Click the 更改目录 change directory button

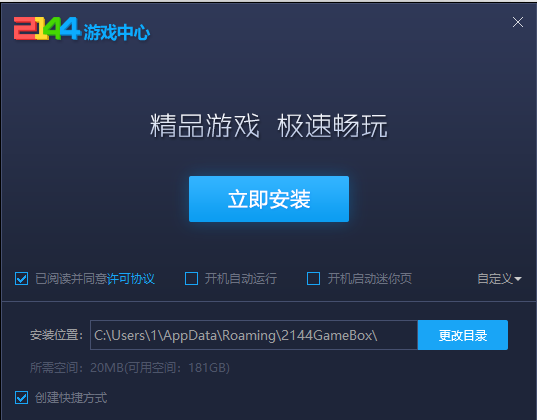pyautogui.click(x=463, y=335)
